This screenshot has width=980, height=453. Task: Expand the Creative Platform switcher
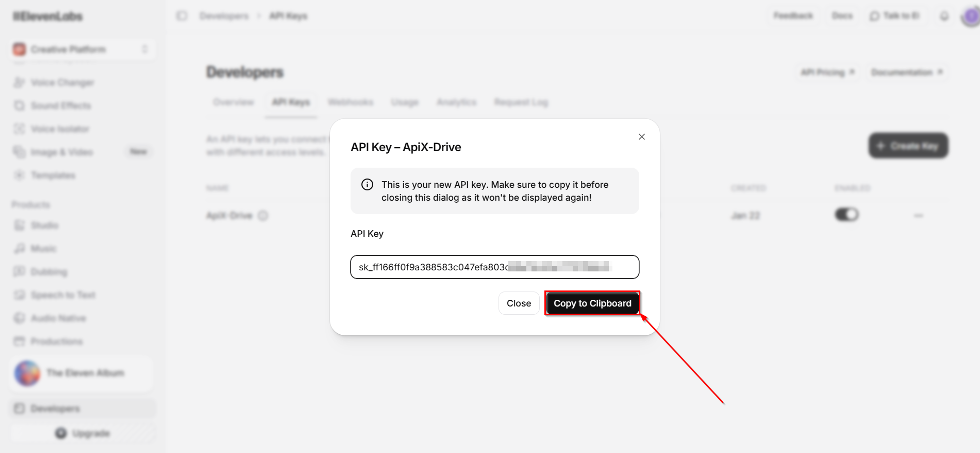(x=82, y=50)
